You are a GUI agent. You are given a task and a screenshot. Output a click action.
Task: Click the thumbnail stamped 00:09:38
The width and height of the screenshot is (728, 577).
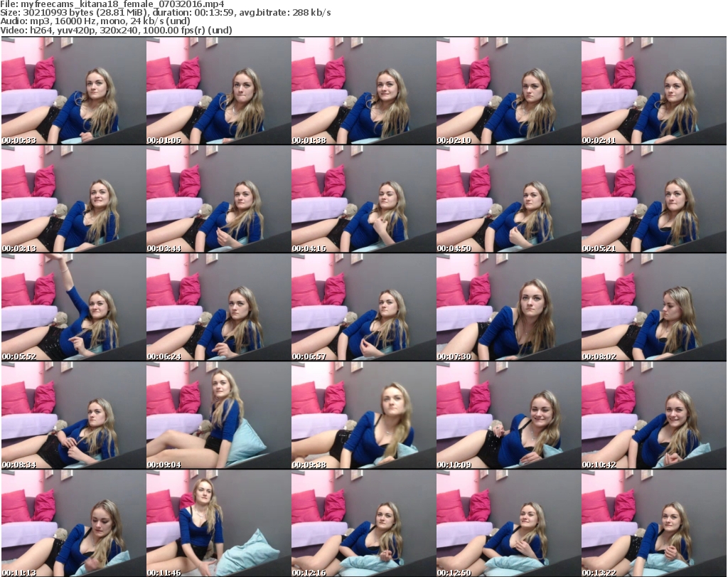pyautogui.click(x=363, y=415)
